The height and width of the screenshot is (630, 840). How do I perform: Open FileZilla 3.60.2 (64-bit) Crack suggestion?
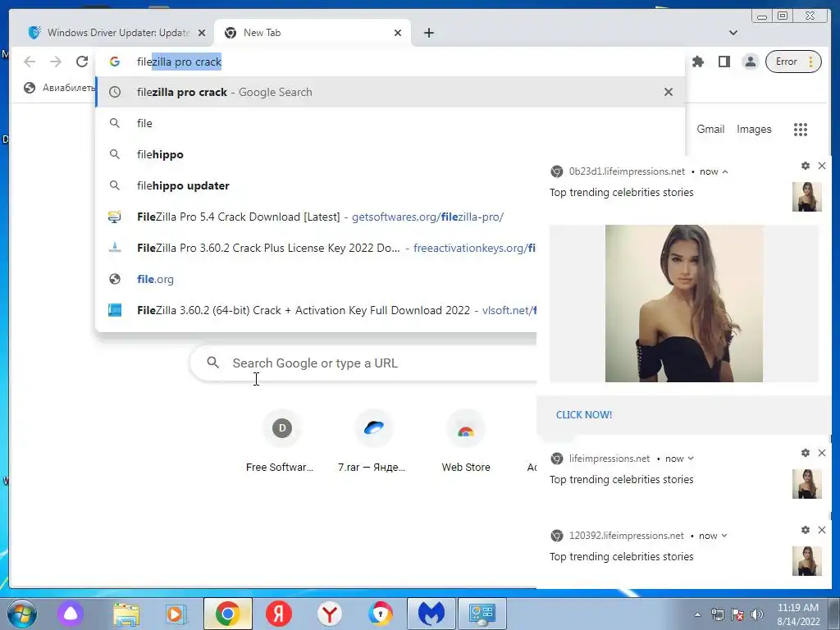316,310
